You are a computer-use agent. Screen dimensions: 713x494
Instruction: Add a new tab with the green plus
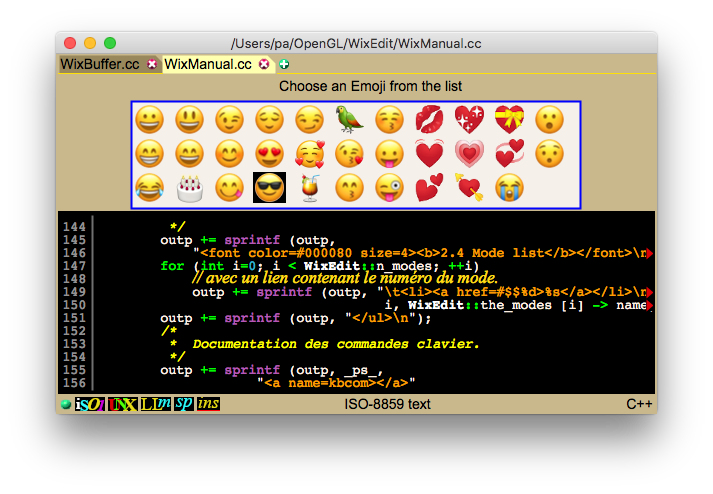[284, 65]
